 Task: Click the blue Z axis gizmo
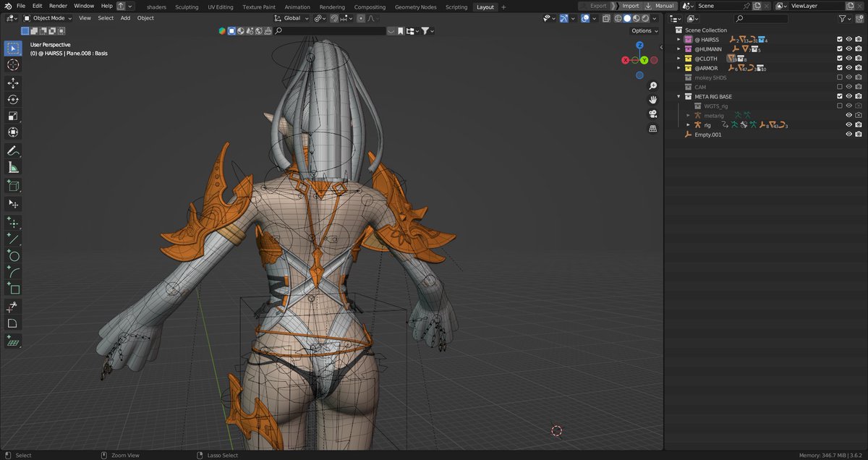pos(640,45)
